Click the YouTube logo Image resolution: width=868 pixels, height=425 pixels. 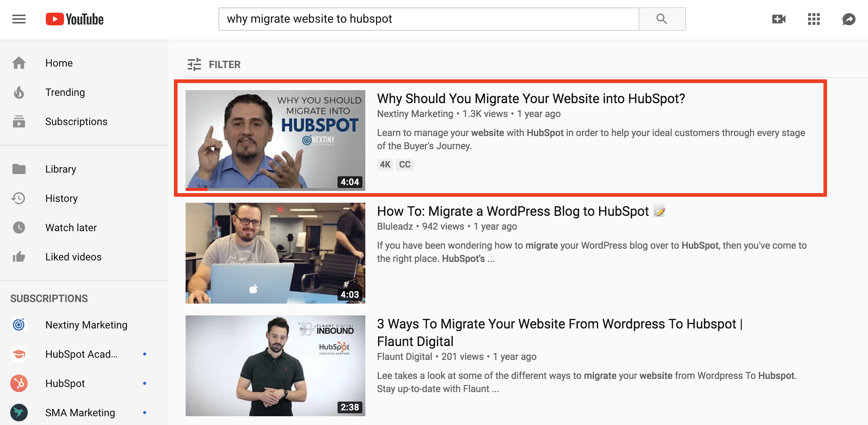point(75,19)
